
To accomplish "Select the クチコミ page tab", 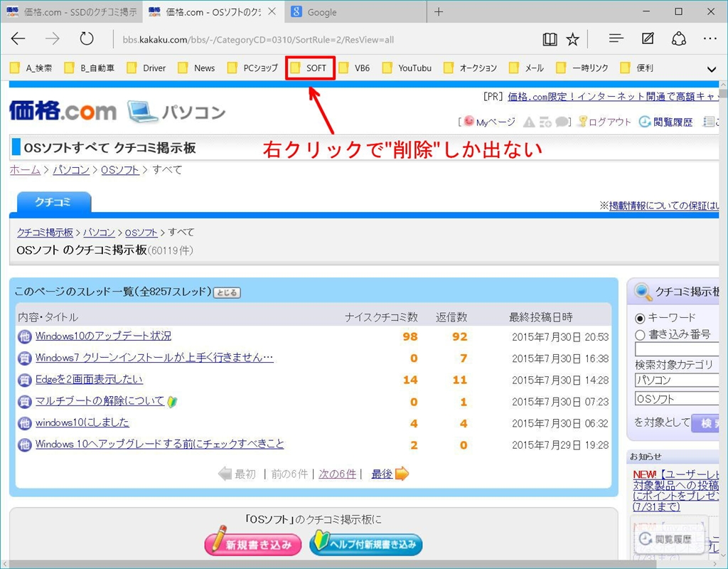I will pos(54,203).
